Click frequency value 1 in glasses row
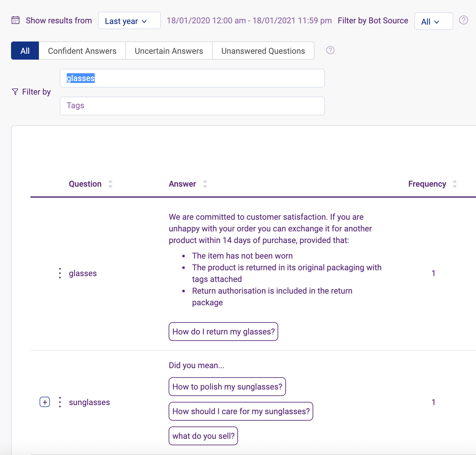The width and height of the screenshot is (476, 455). (x=434, y=273)
